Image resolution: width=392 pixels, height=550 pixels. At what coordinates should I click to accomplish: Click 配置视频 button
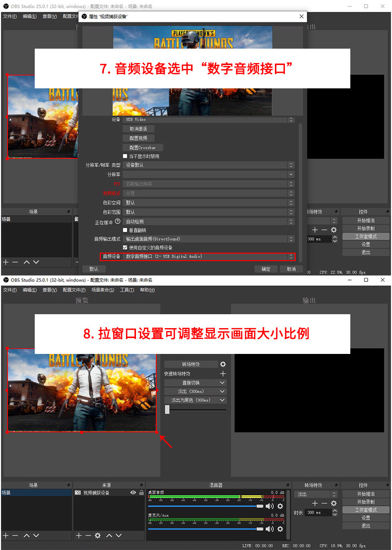138,138
